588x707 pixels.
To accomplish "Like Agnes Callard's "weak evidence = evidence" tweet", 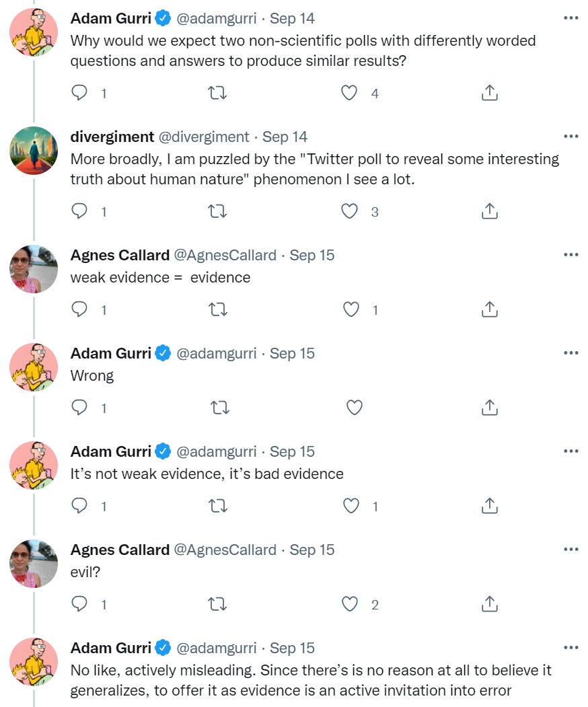I will coord(351,309).
